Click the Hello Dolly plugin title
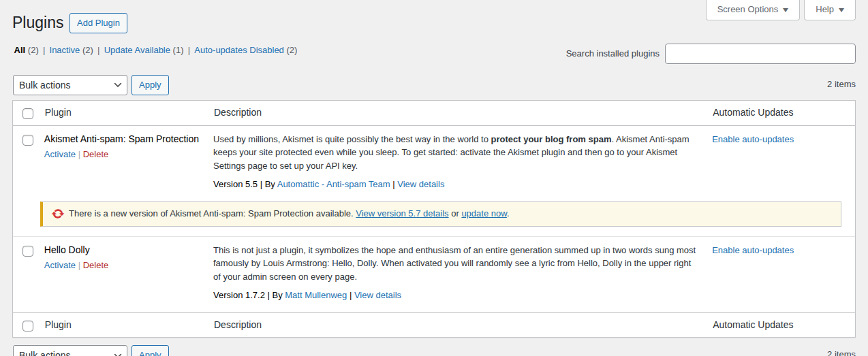Viewport: 868px width, 356px height. coord(67,250)
